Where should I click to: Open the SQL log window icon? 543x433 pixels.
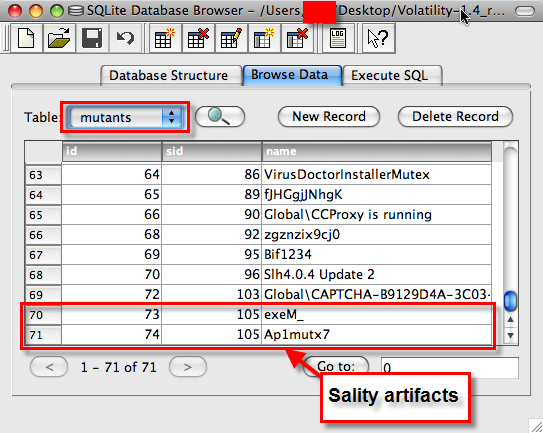pos(338,38)
